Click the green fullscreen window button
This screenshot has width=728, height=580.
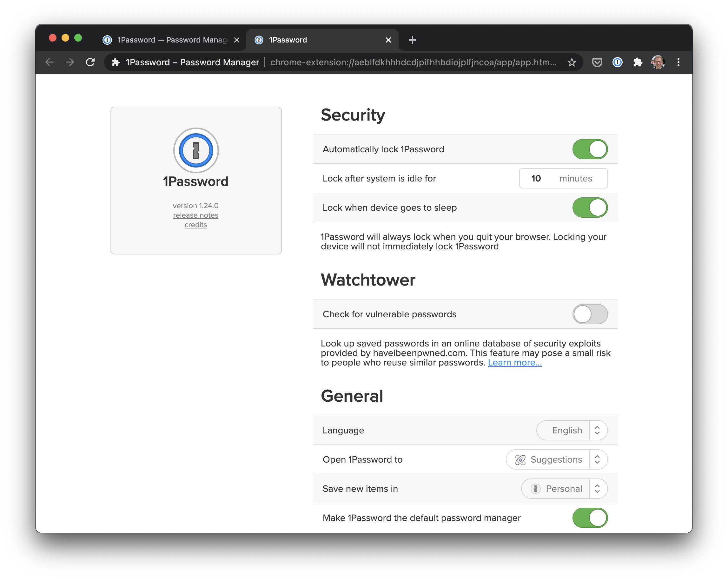pyautogui.click(x=78, y=38)
